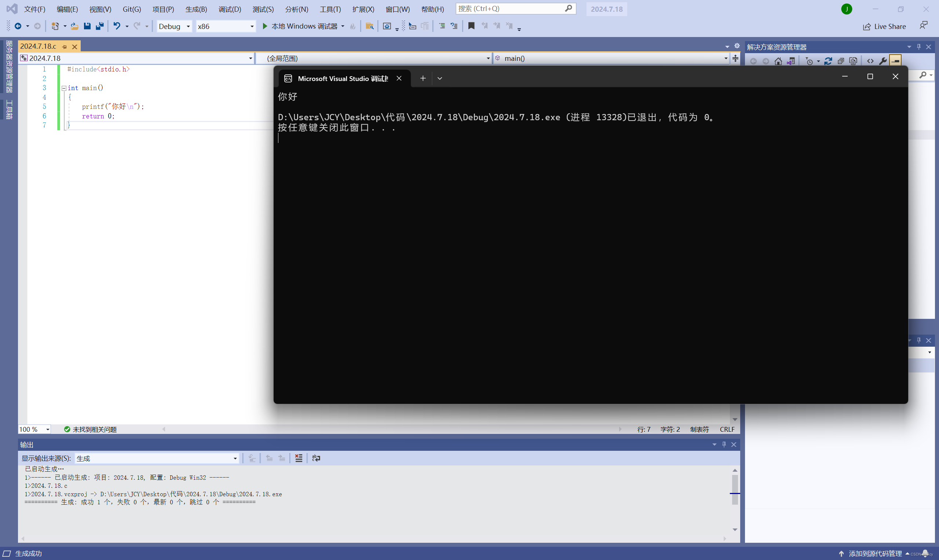The width and height of the screenshot is (939, 560).
Task: Toggle the preview selected items button
Action: (x=895, y=61)
